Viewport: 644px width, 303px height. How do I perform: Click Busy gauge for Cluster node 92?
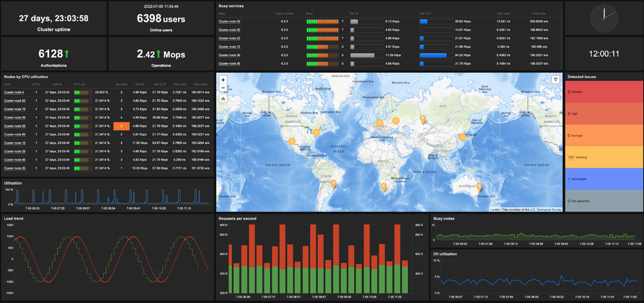pyautogui.click(x=323, y=29)
